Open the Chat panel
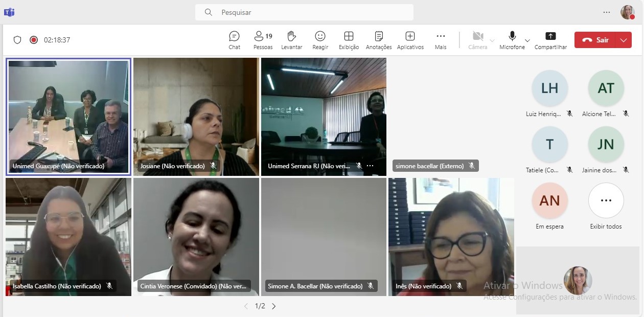This screenshot has height=317, width=644. pyautogui.click(x=234, y=40)
